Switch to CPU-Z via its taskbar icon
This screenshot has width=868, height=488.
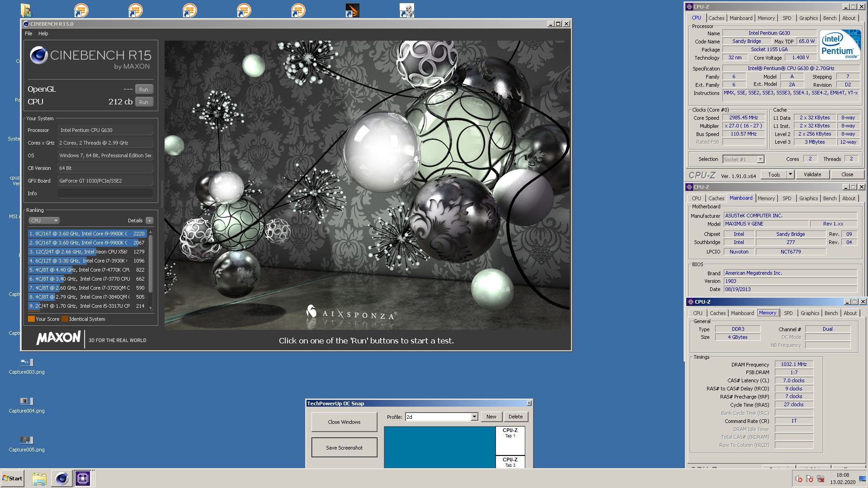click(x=83, y=479)
